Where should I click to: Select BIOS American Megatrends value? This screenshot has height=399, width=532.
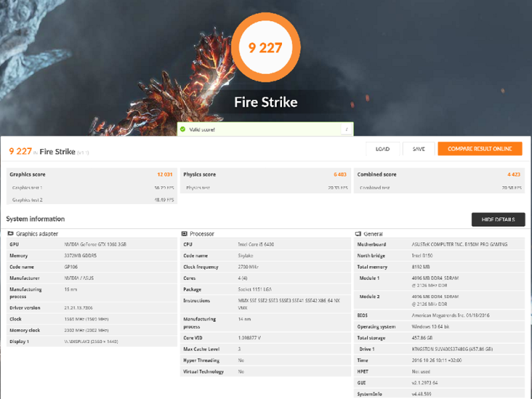pyautogui.click(x=451, y=315)
